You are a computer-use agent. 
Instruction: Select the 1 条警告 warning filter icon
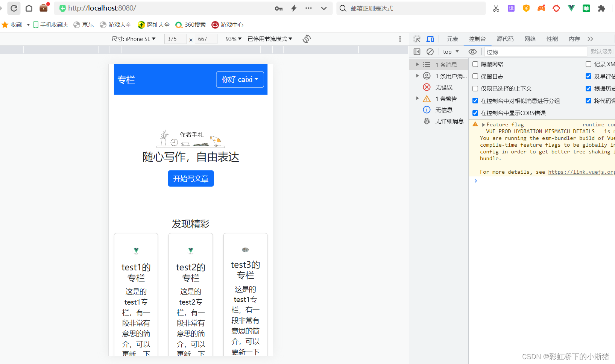coord(427,99)
